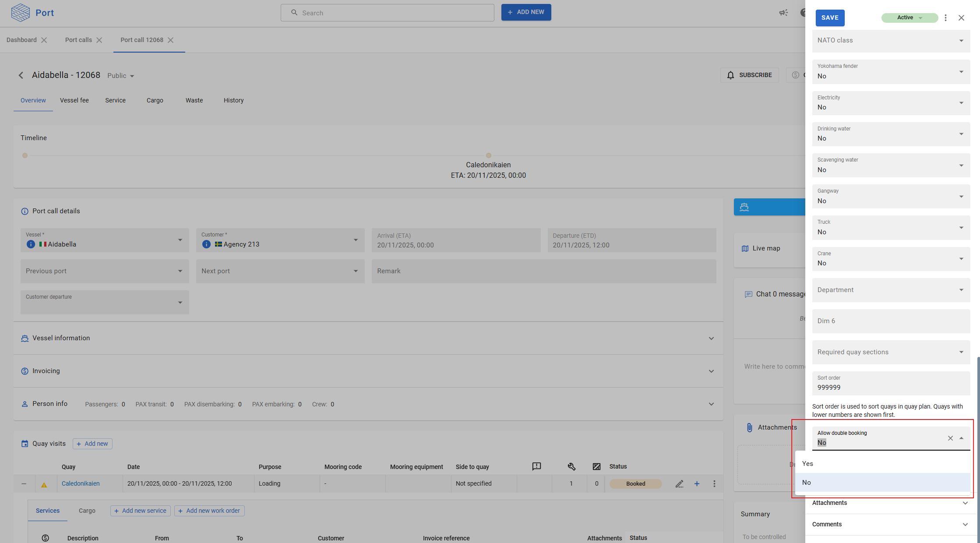The width and height of the screenshot is (980, 543).
Task: Select Yes for Allow double booking
Action: 807,464
